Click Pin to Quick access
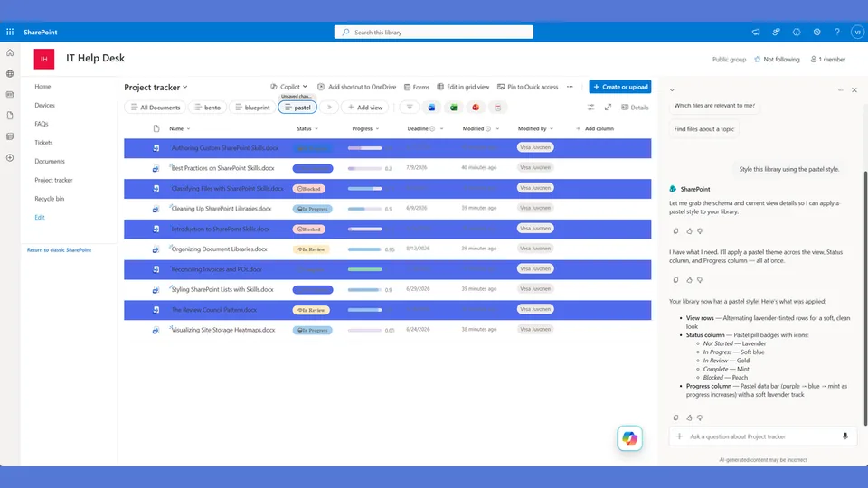Screen dimensions: 868x488 [527, 87]
